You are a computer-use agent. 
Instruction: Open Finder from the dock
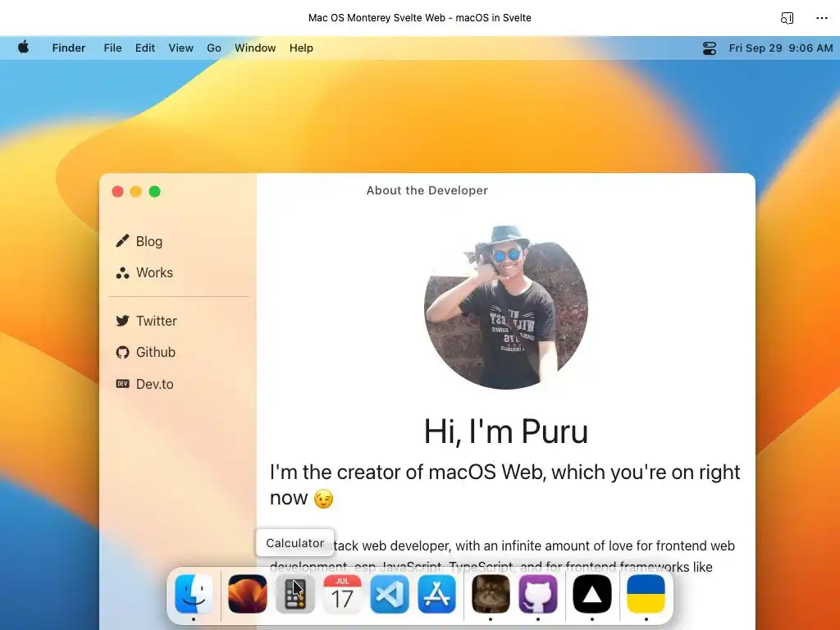pos(194,594)
